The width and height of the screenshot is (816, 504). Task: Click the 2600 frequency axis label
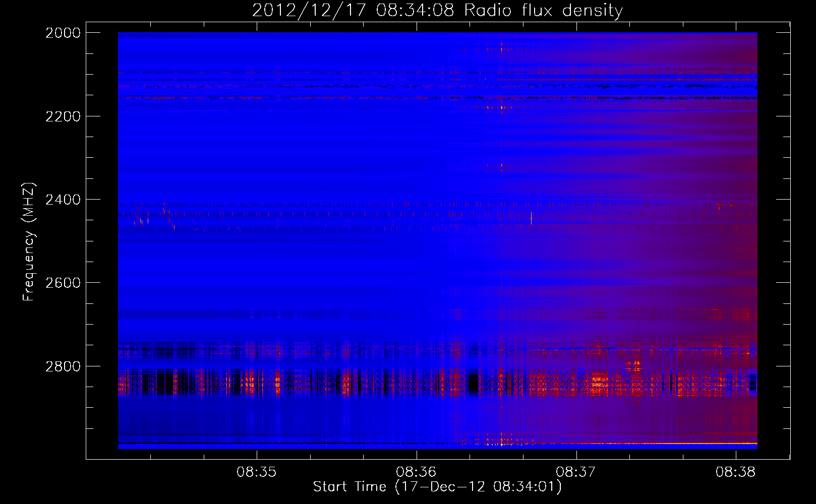tap(63, 283)
